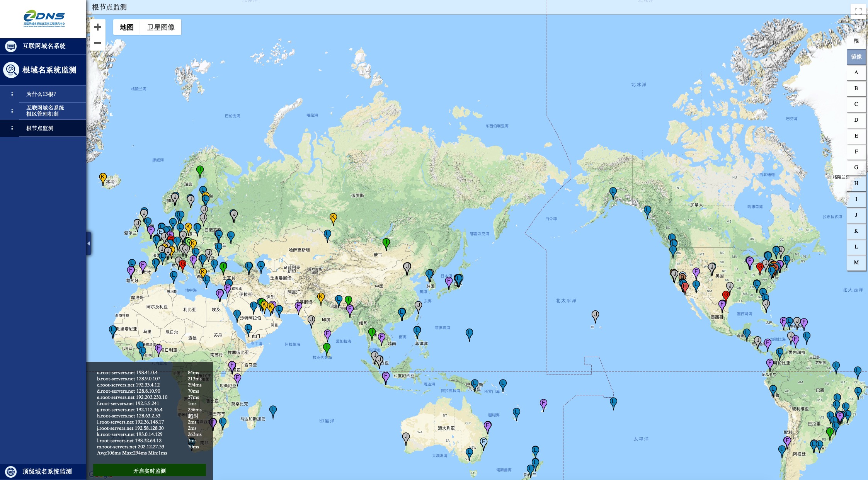868x480 pixels.
Task: Expand the 互联网域名系统 section
Action: [x=44, y=46]
